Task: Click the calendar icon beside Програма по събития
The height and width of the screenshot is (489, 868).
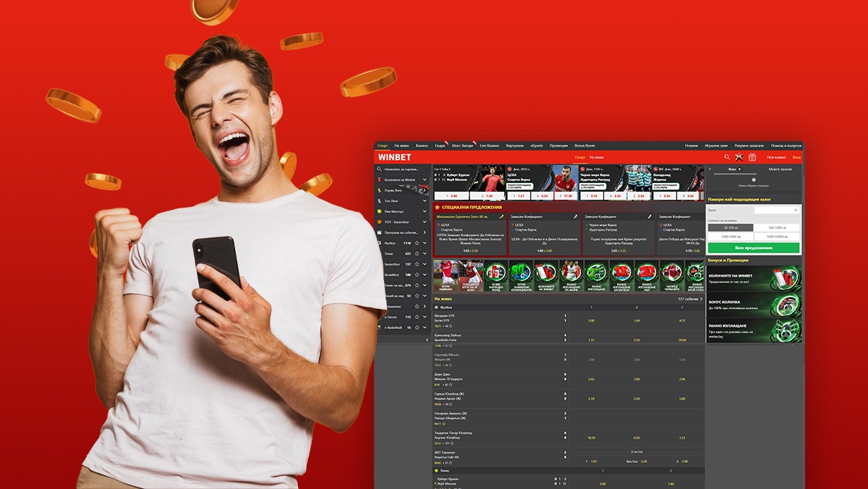Action: click(x=379, y=232)
